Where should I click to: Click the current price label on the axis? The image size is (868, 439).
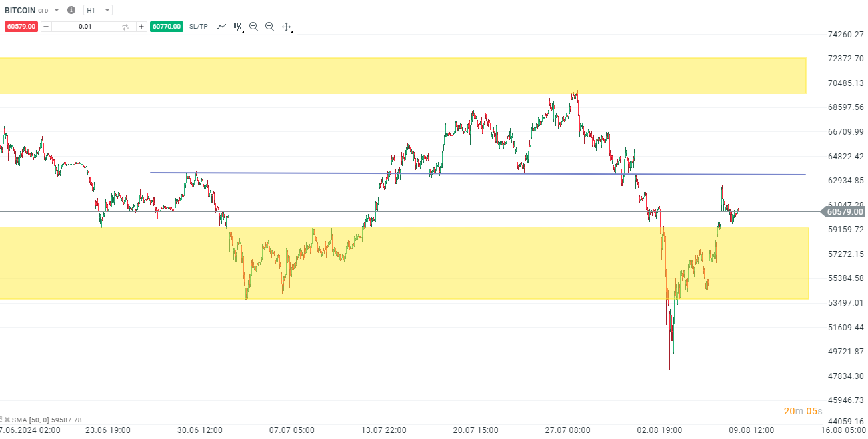tap(843, 212)
